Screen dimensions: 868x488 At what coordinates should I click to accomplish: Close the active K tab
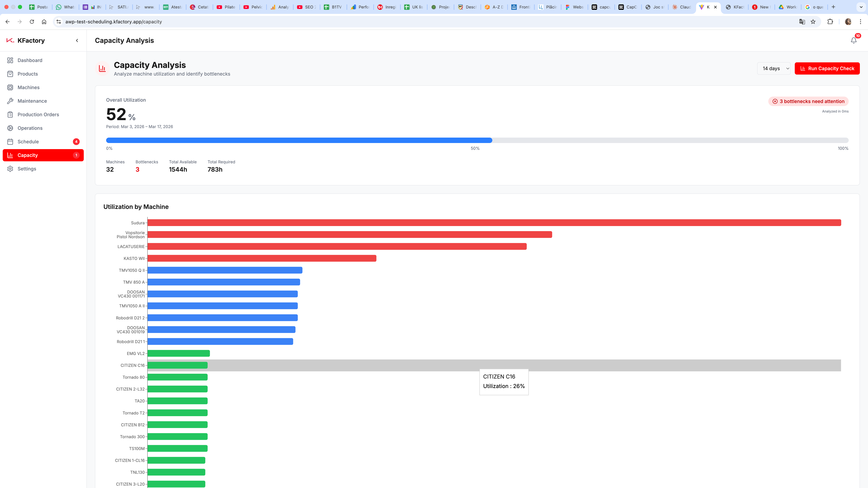[715, 7]
